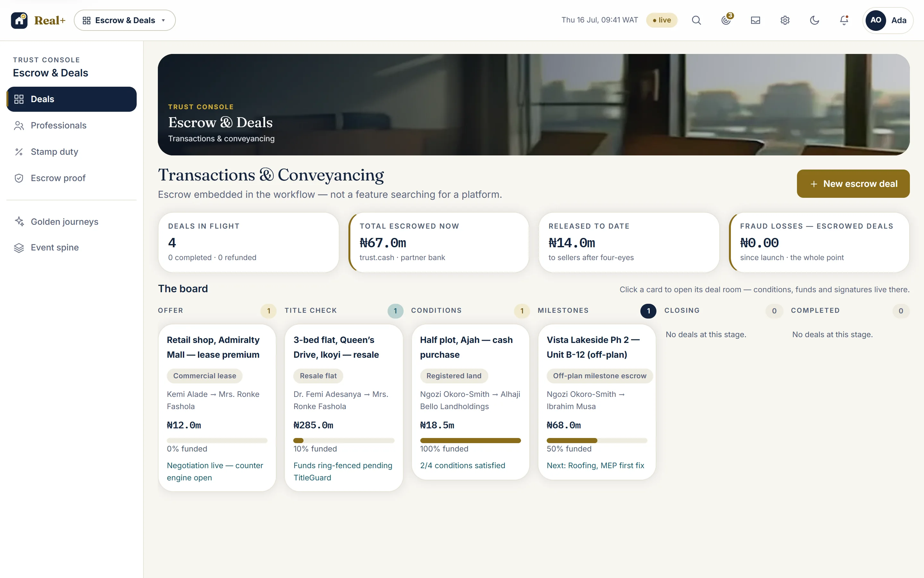Screen dimensions: 924x578
Task: Go to Professionals section
Action: coord(72,126)
